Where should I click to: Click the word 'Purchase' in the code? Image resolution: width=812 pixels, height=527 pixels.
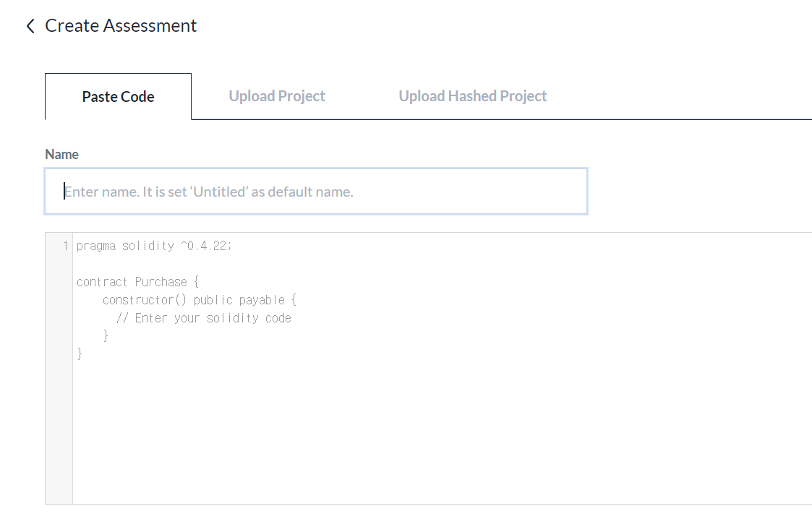[161, 282]
